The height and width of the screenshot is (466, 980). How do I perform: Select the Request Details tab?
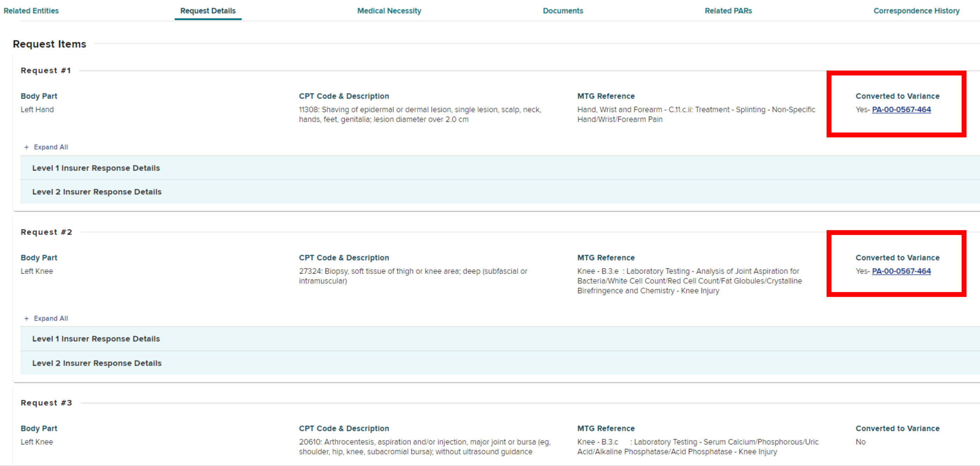click(208, 10)
